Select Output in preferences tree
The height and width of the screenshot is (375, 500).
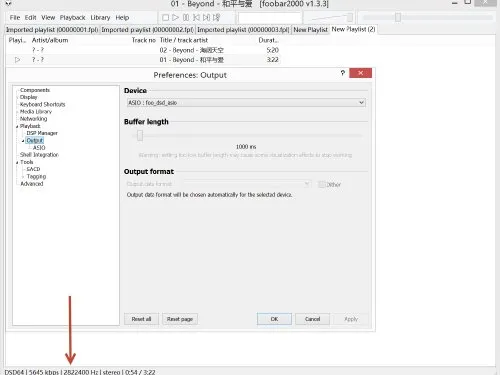(x=35, y=140)
